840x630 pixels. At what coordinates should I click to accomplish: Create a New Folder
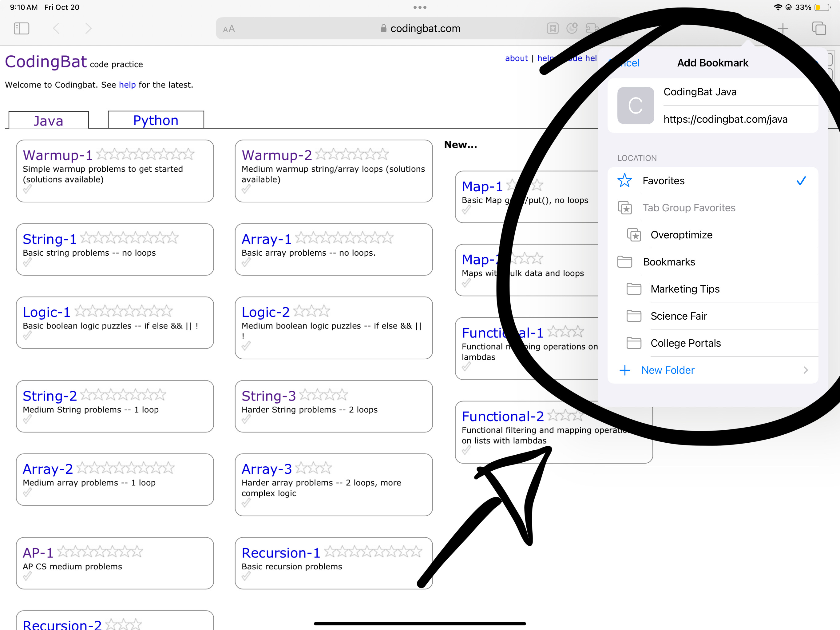pyautogui.click(x=713, y=370)
